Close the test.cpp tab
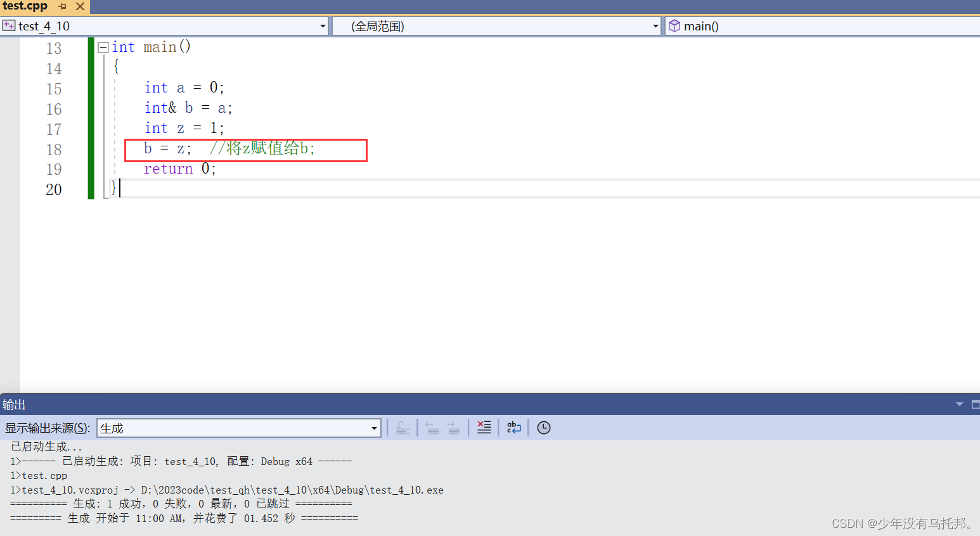980x536 pixels. coord(80,6)
